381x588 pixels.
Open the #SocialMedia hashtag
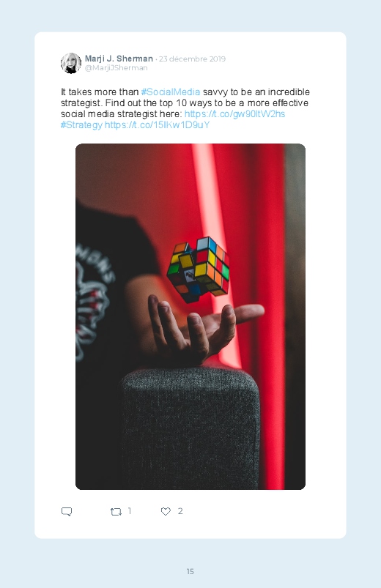(171, 92)
